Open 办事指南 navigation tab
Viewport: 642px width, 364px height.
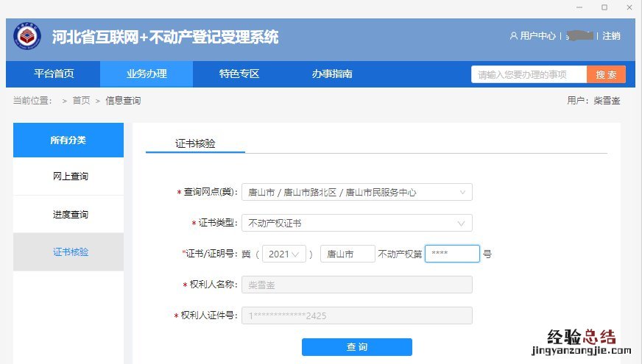(x=332, y=74)
